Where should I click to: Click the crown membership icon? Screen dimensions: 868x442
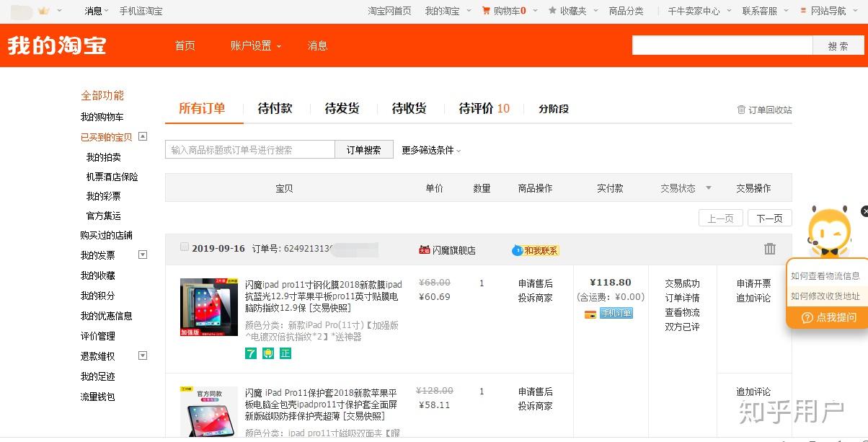point(44,11)
